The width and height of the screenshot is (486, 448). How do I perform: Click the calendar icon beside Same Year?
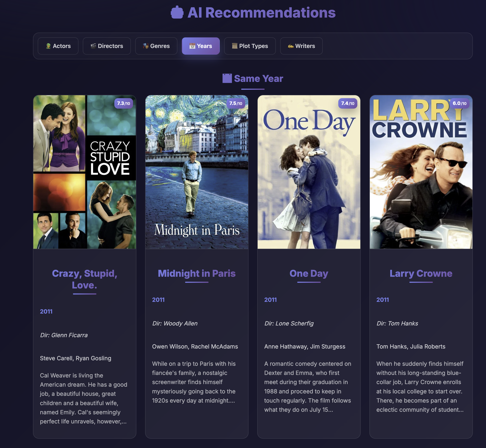tap(227, 78)
